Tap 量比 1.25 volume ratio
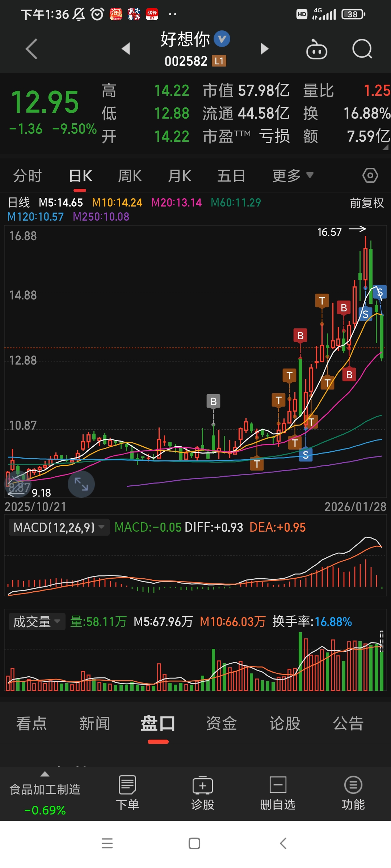 tap(347, 90)
